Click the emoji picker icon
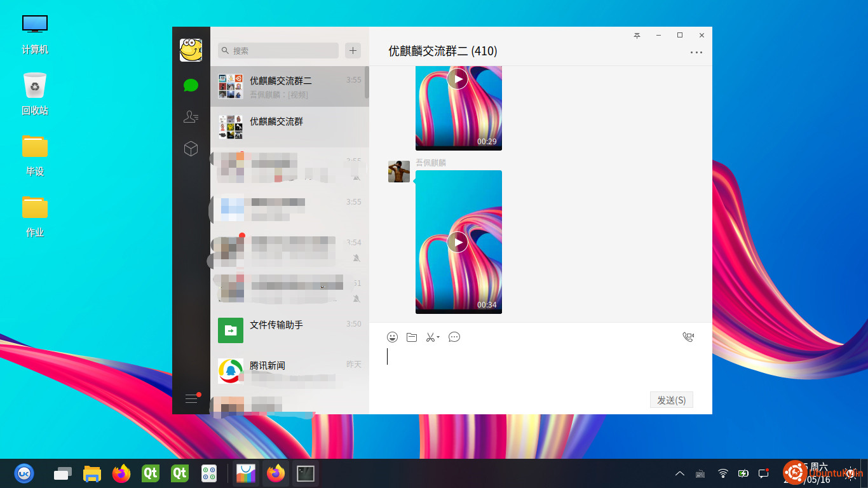 pos(393,337)
